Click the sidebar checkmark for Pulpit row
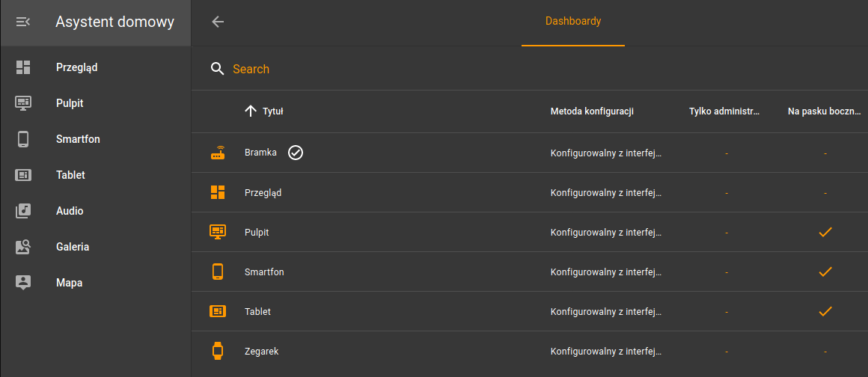The height and width of the screenshot is (377, 868). (825, 232)
